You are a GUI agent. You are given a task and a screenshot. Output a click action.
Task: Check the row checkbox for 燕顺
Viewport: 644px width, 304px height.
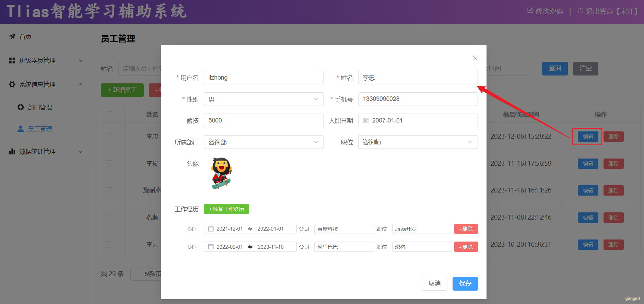(x=109, y=217)
